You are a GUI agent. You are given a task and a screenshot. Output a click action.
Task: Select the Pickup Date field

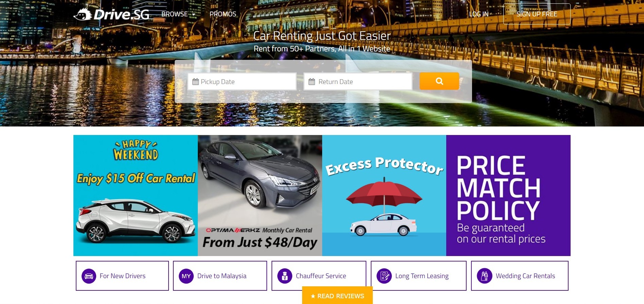click(x=242, y=82)
